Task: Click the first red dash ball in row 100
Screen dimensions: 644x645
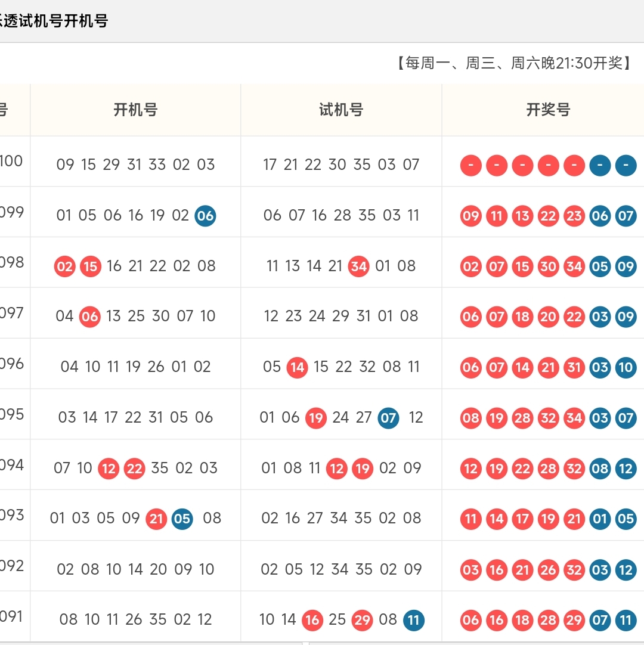Action: click(x=470, y=165)
